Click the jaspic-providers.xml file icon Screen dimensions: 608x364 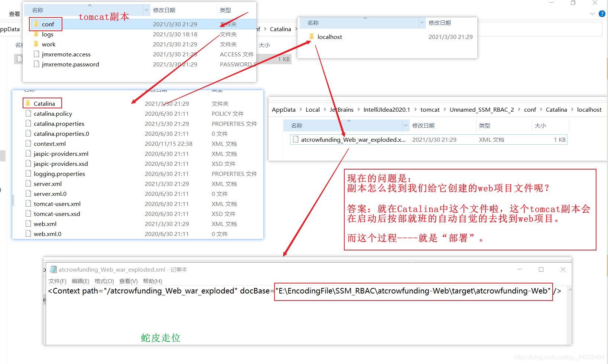[x=28, y=154]
